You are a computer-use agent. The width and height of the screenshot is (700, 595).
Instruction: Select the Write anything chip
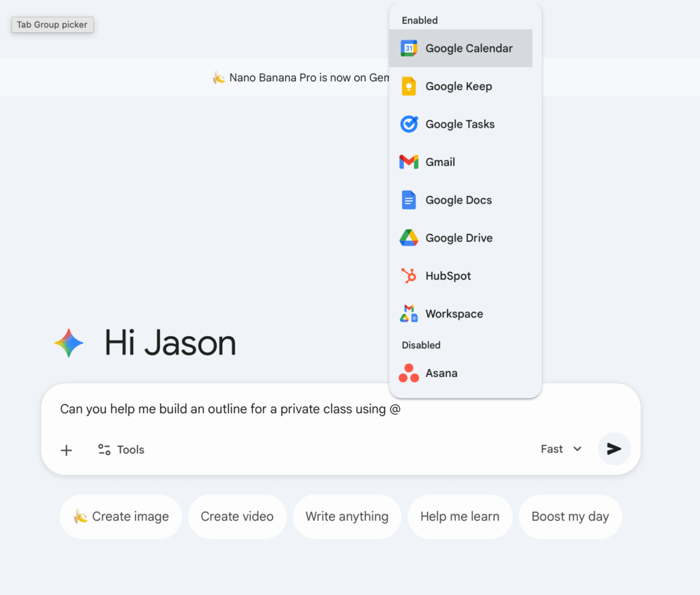347,516
